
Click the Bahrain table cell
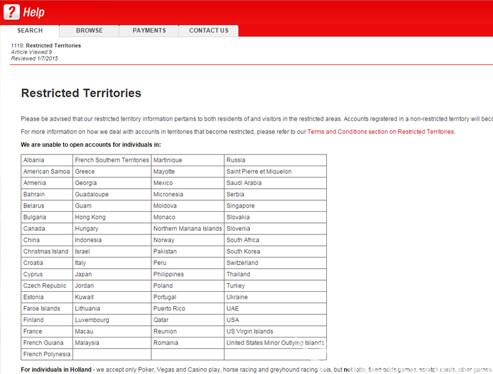47,194
